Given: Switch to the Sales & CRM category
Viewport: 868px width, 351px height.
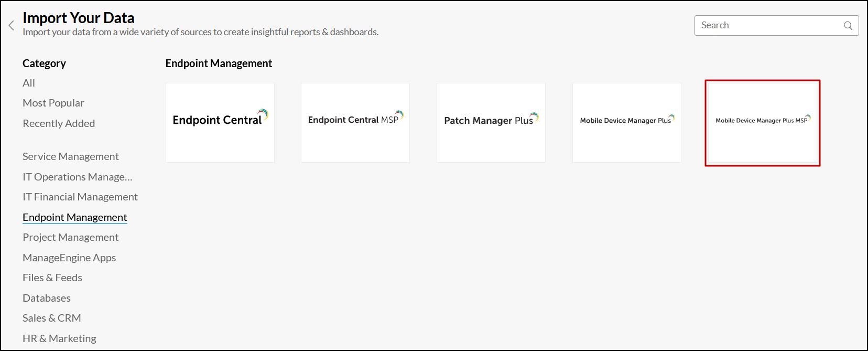Looking at the screenshot, I should (x=52, y=318).
